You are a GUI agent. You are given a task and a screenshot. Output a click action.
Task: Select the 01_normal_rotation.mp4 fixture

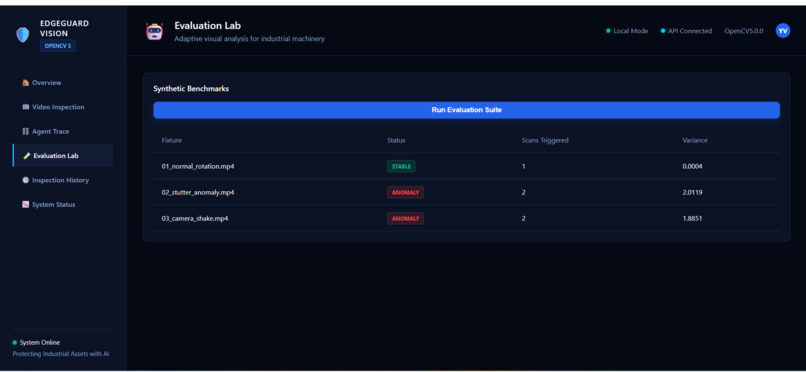pos(198,166)
